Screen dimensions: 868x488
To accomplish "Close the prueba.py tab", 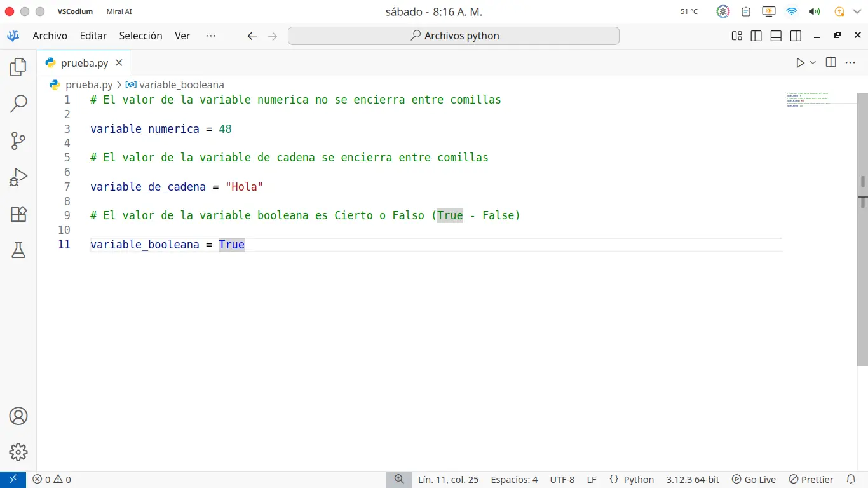I will coord(119,63).
